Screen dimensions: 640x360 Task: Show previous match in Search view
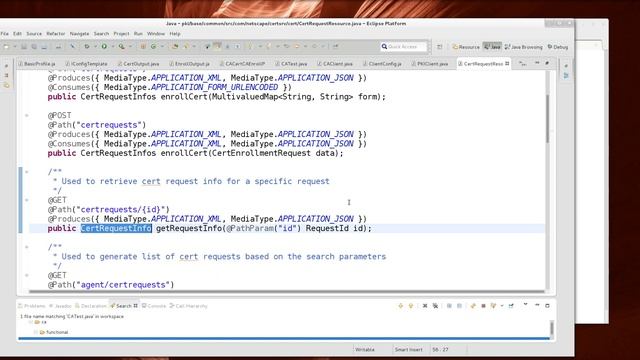(411, 306)
